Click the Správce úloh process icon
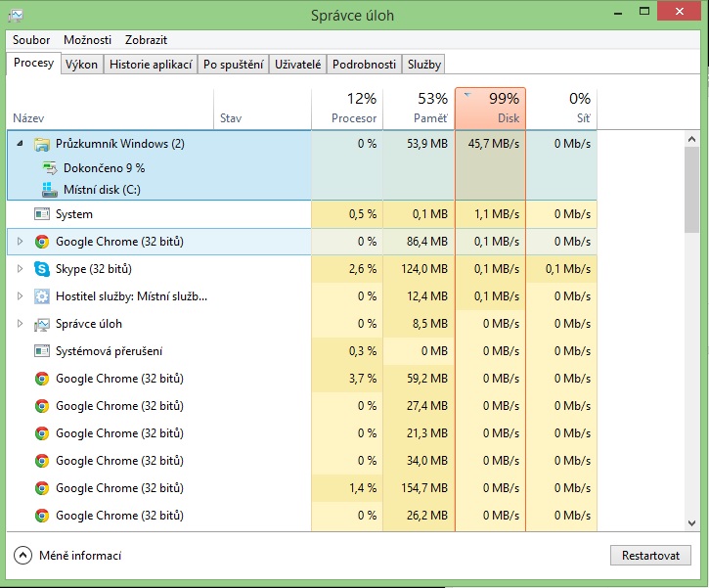The width and height of the screenshot is (709, 588). click(42, 324)
